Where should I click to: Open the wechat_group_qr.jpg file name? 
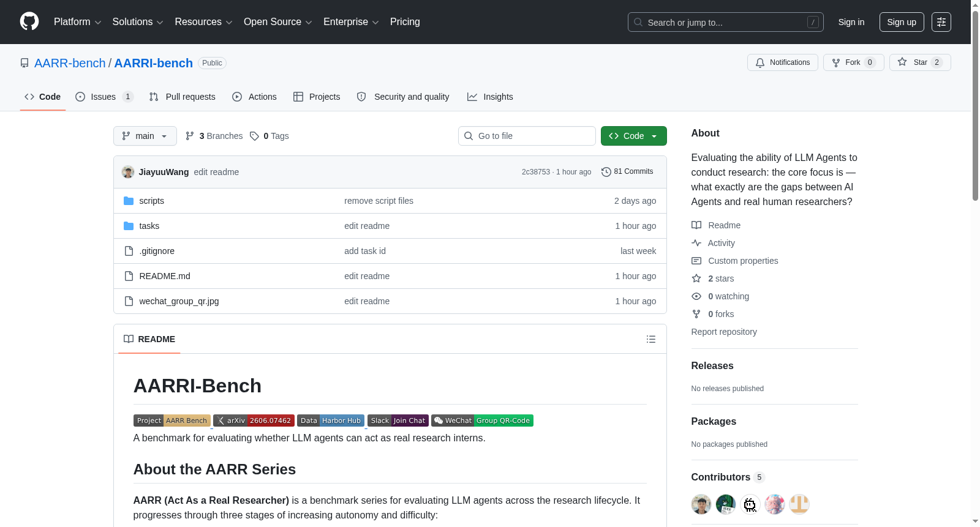179,301
